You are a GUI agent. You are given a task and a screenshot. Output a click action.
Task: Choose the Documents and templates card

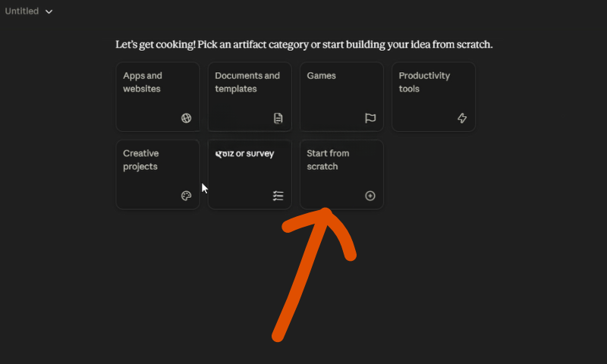[x=250, y=97]
